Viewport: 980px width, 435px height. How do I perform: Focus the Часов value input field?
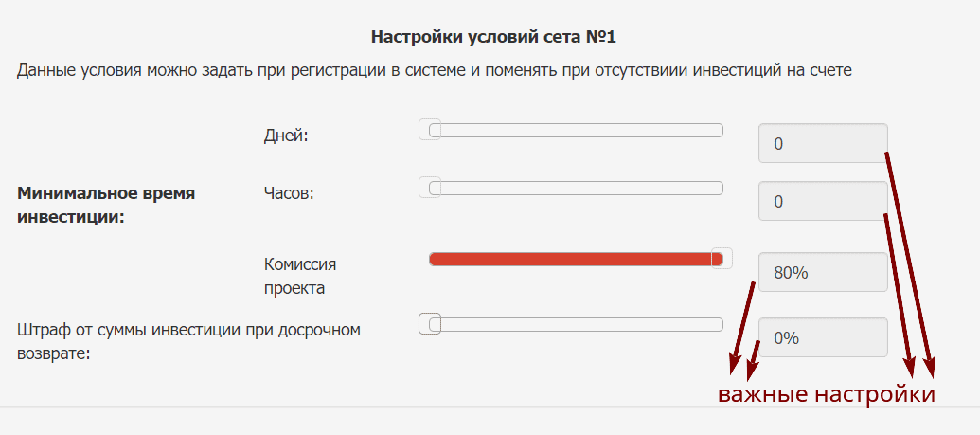point(822,201)
